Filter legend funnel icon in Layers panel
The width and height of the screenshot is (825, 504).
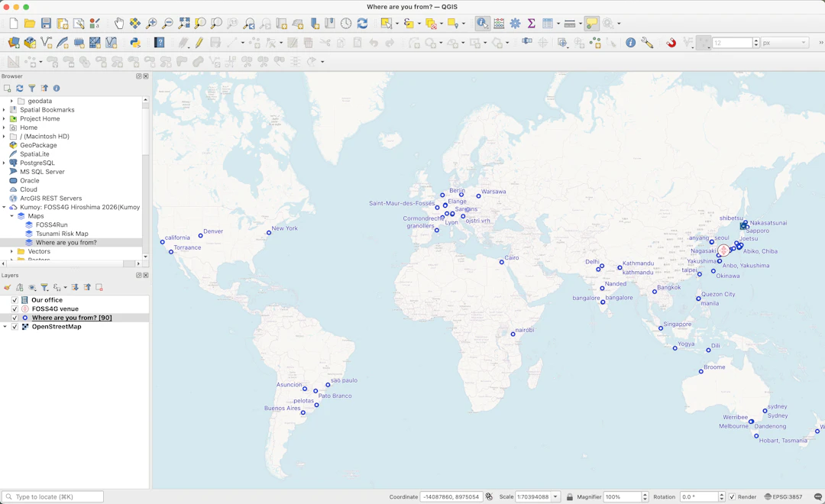(x=45, y=287)
